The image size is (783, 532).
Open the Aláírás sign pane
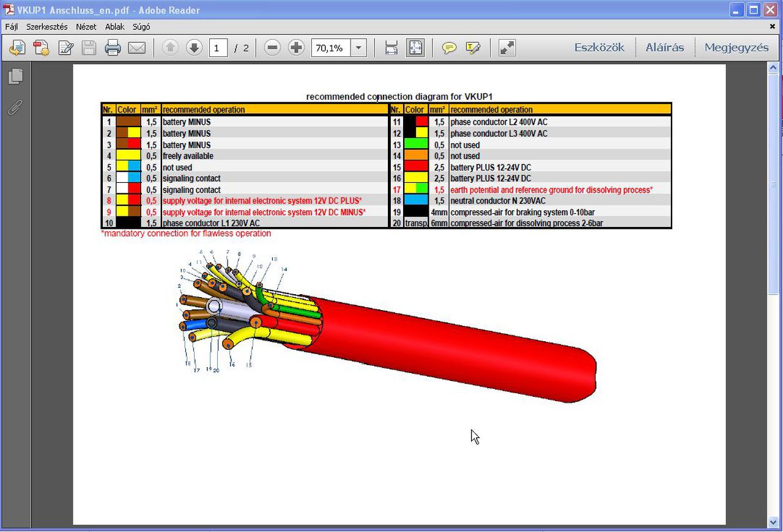665,48
